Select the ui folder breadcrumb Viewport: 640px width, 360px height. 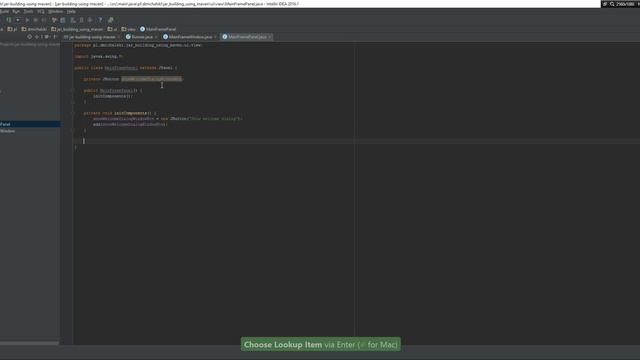click(112, 29)
